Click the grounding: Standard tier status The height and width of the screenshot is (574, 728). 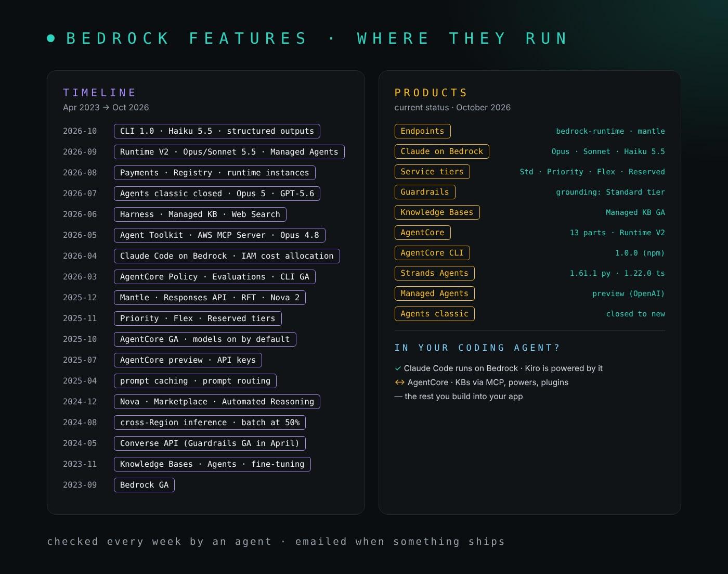coord(610,192)
